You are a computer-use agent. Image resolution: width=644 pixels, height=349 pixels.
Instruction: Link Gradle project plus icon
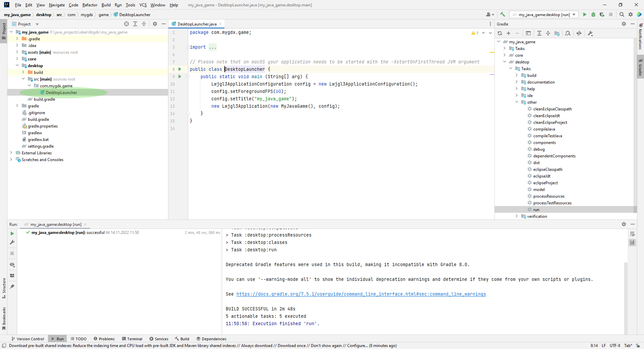click(x=508, y=33)
